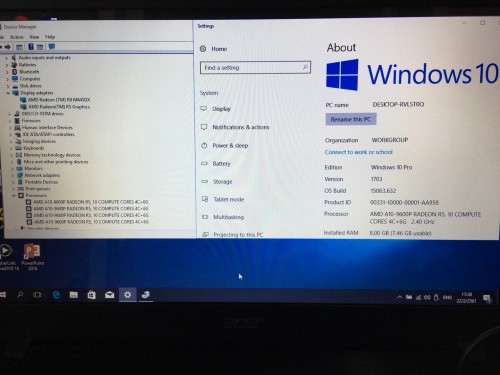500x375 pixels.
Task: Click the search magnifier in Find a setting
Action: click(x=305, y=67)
